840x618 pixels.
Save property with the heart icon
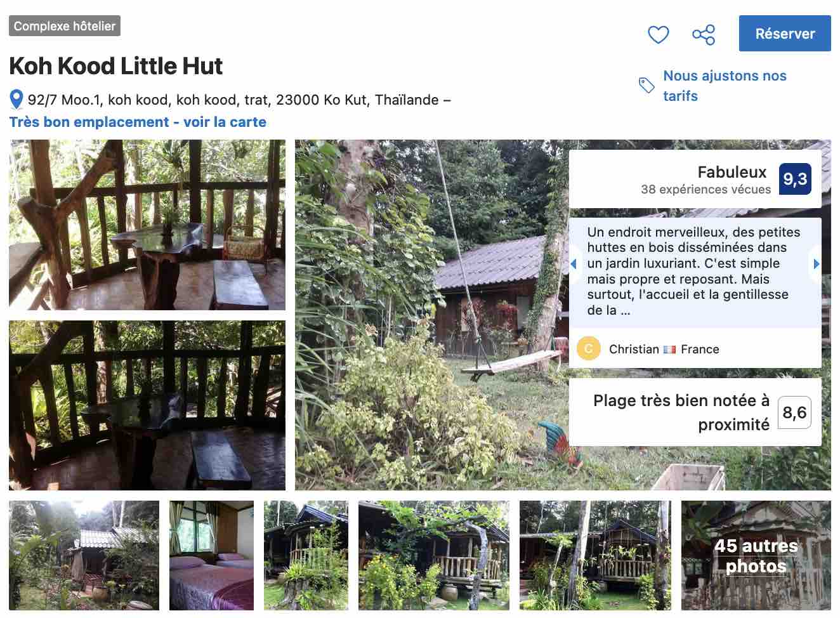(658, 34)
